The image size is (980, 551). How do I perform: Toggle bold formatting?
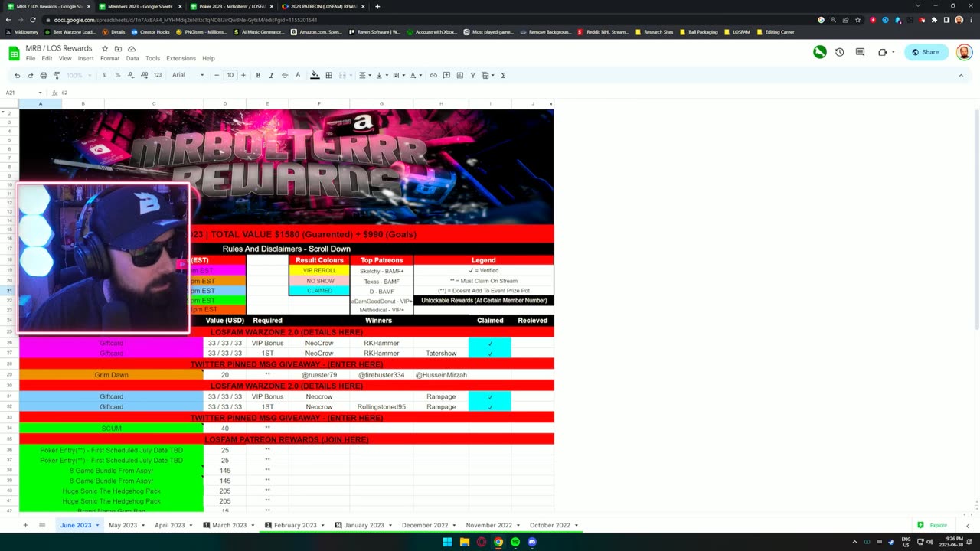(258, 75)
